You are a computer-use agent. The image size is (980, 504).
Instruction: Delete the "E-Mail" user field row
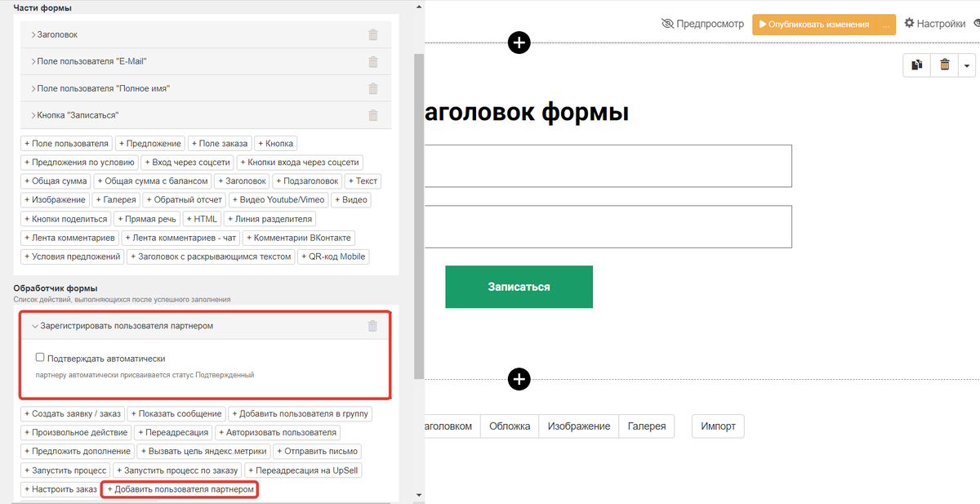pos(373,62)
